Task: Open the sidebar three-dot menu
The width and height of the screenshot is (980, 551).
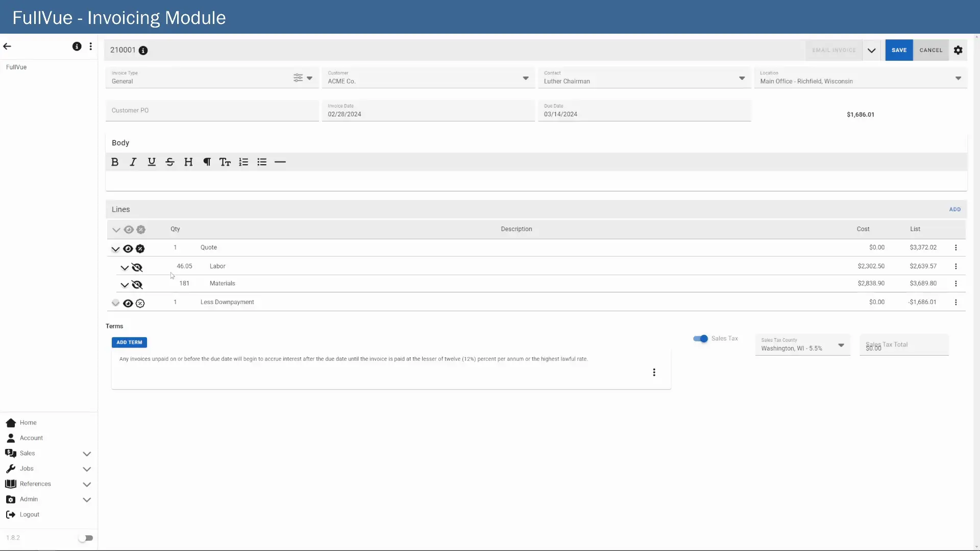Action: [91, 46]
